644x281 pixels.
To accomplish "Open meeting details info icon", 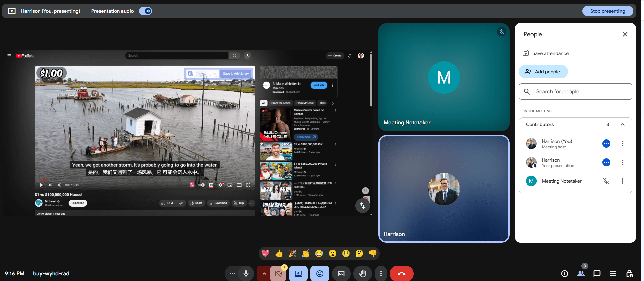I will pyautogui.click(x=565, y=274).
